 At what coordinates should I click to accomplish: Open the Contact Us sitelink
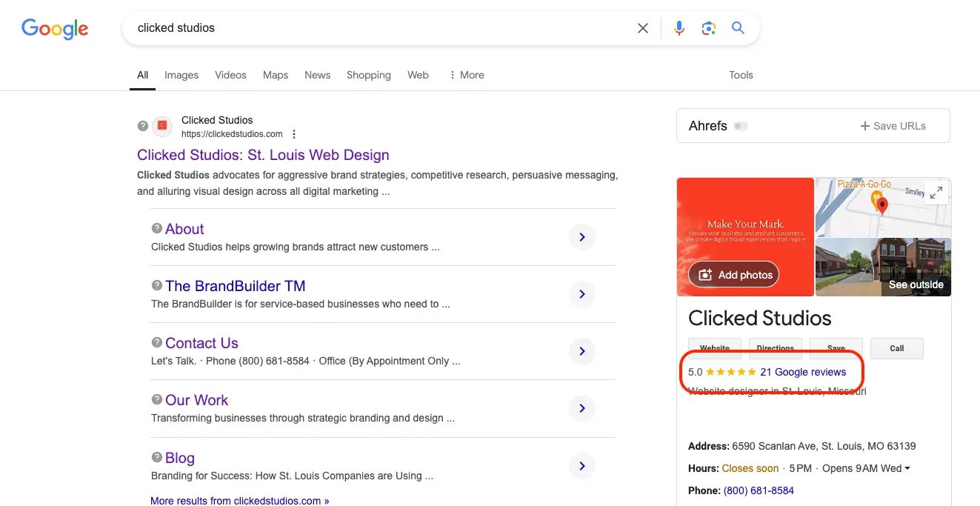(x=201, y=343)
